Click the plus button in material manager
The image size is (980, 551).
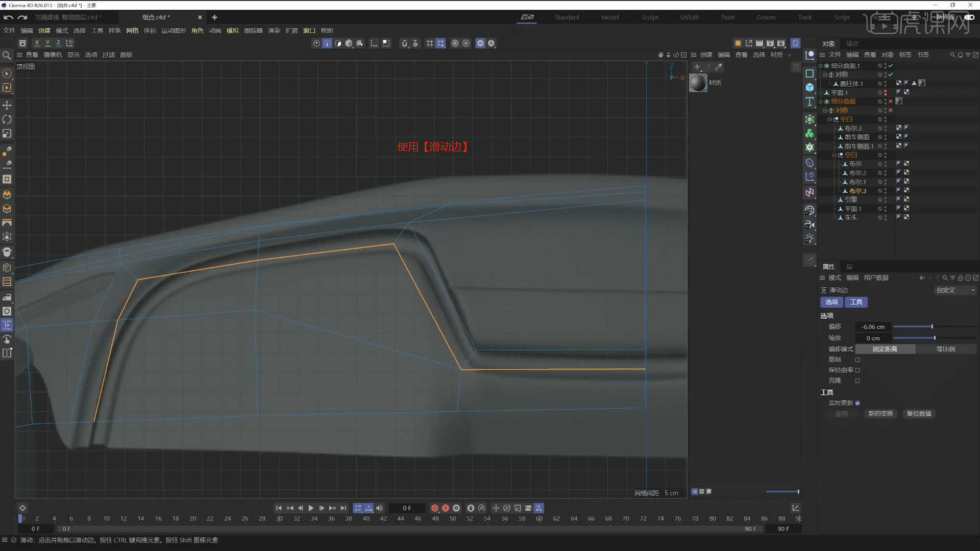697,67
